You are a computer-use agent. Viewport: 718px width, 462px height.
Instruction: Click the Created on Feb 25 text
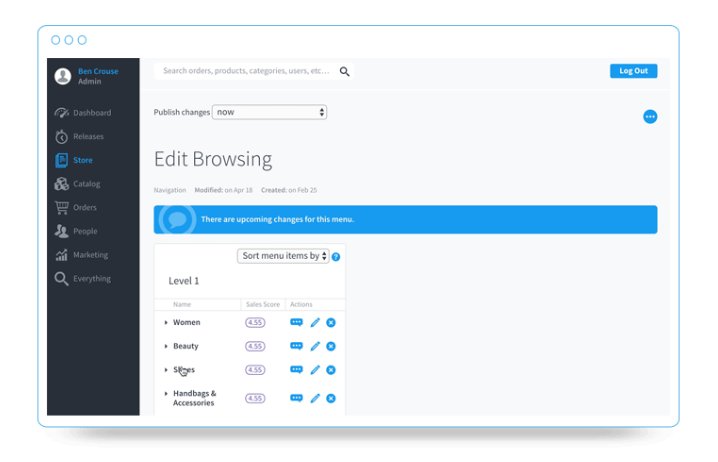click(289, 190)
